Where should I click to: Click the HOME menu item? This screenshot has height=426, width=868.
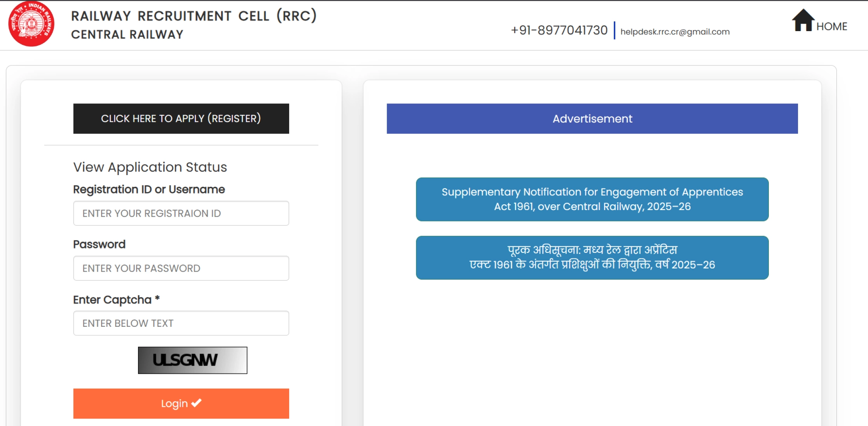pyautogui.click(x=831, y=26)
